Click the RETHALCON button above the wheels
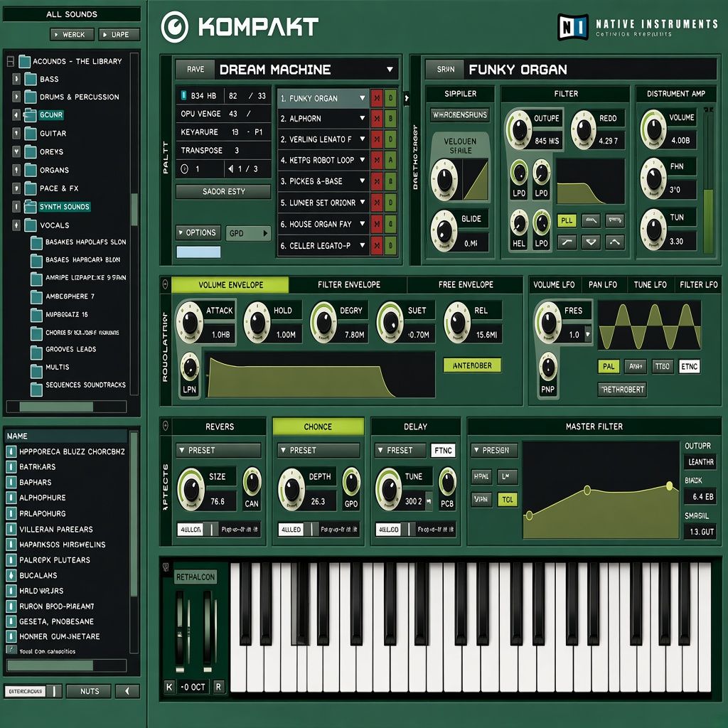Viewport: 728px width, 728px height. [196, 577]
